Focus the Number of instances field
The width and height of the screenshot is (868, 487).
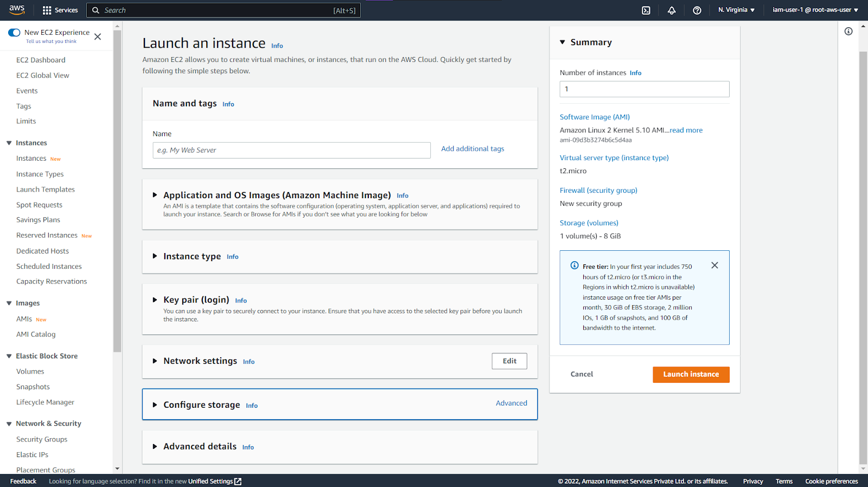click(x=644, y=89)
